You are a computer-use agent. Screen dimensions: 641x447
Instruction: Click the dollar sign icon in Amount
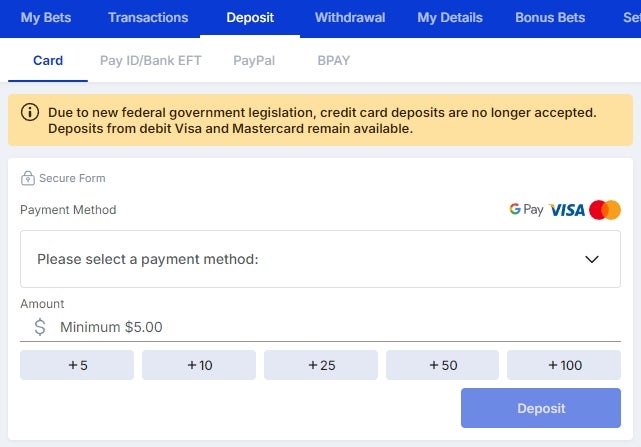[40, 327]
